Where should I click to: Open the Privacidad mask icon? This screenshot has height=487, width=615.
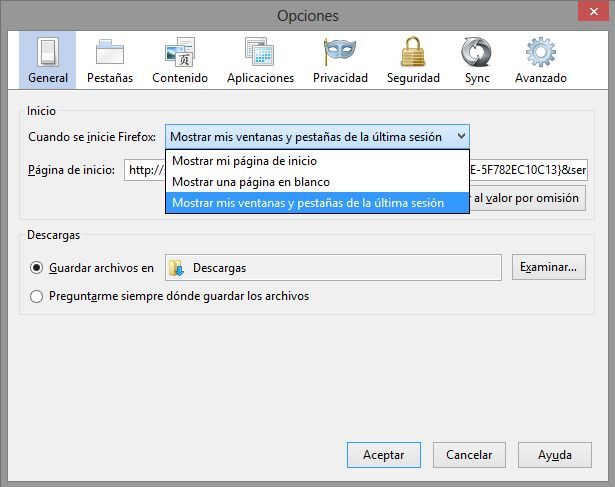point(340,51)
